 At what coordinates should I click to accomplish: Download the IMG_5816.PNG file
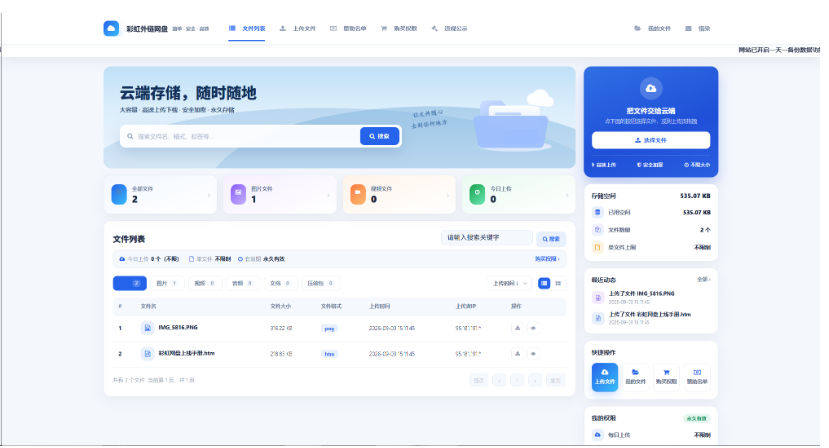pyautogui.click(x=518, y=328)
